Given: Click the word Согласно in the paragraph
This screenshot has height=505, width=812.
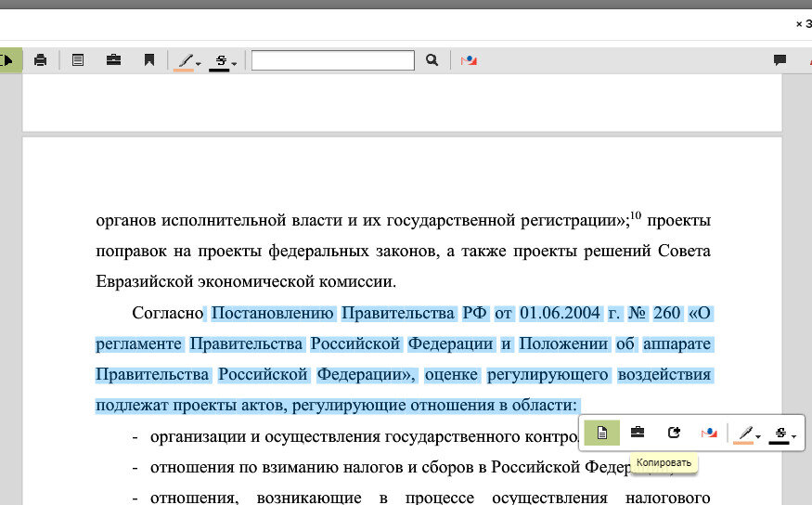Looking at the screenshot, I should tap(167, 313).
